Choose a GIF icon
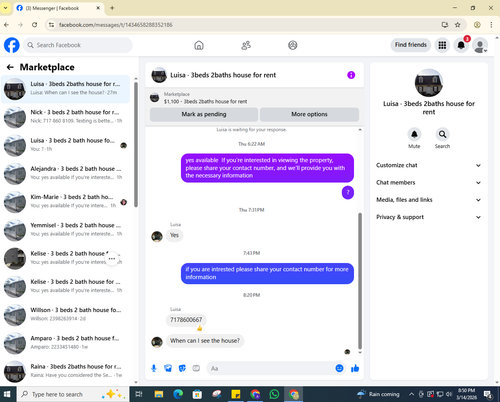Viewport: 500px width, 402px height. pos(196,368)
